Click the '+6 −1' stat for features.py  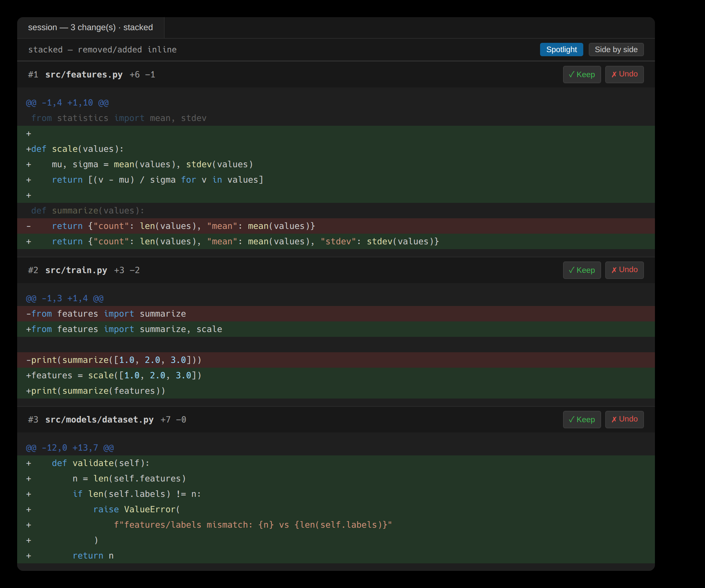[142, 75]
